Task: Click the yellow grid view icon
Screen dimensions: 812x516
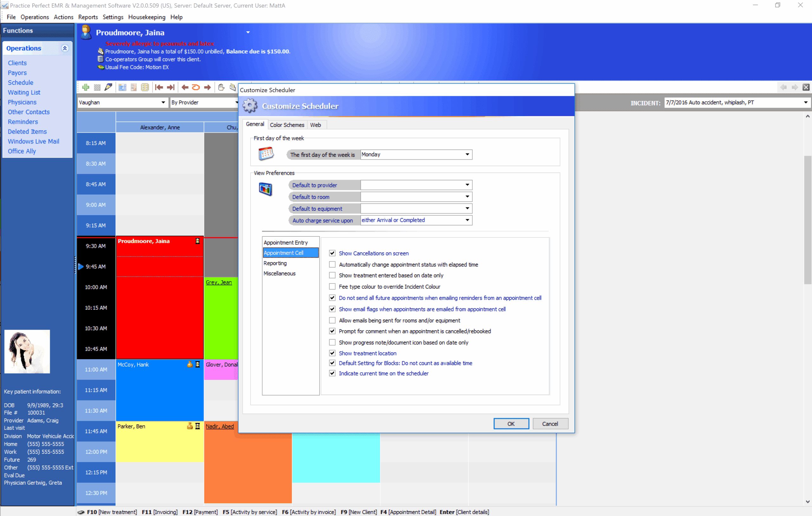Action: click(145, 87)
